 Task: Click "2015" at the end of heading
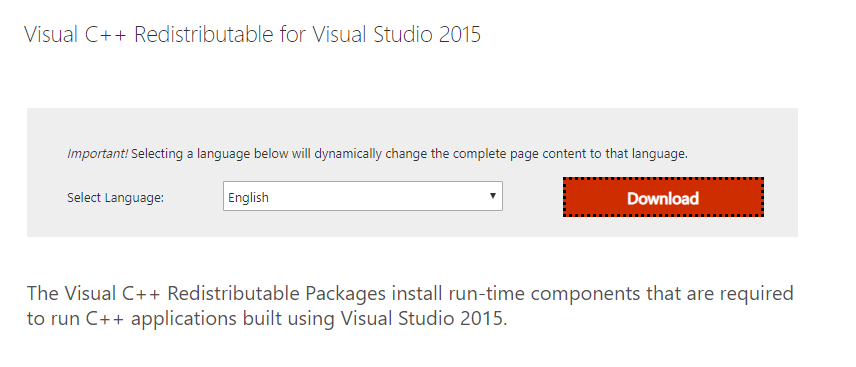coord(457,34)
